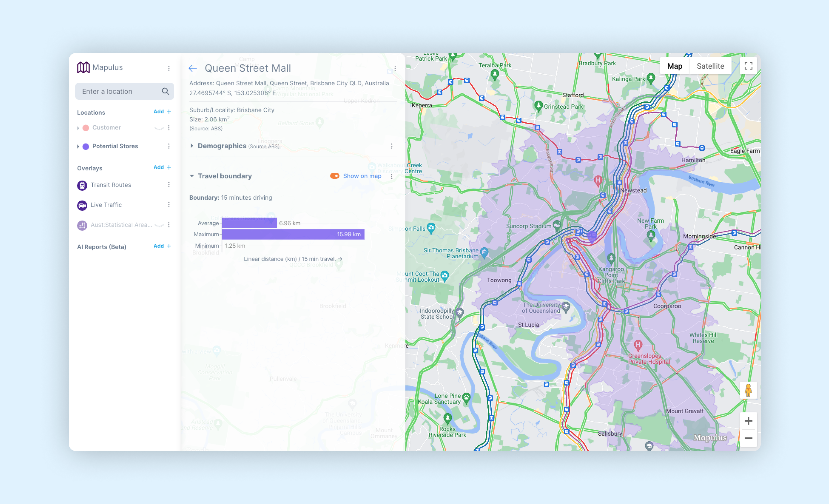Add a new overlay
Viewport: 829px width, 504px height.
162,167
